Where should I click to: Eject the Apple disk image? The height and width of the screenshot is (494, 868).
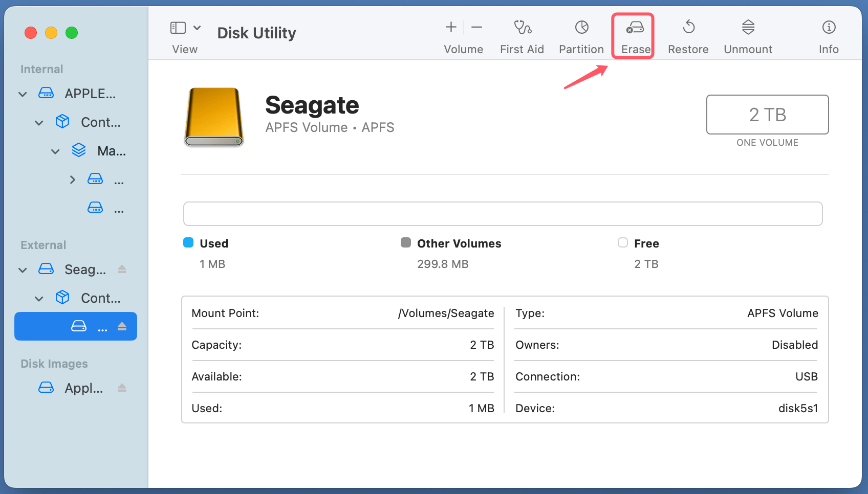click(122, 388)
